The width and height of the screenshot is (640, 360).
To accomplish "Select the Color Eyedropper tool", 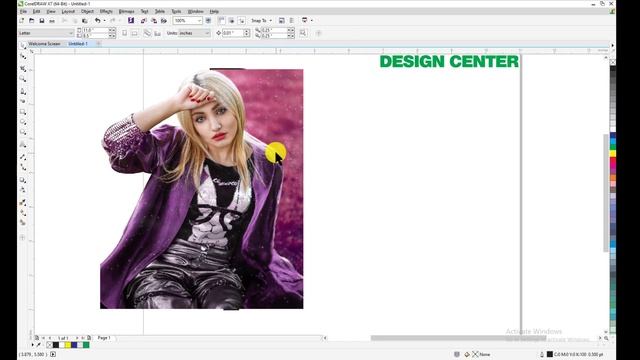I will click(23, 202).
